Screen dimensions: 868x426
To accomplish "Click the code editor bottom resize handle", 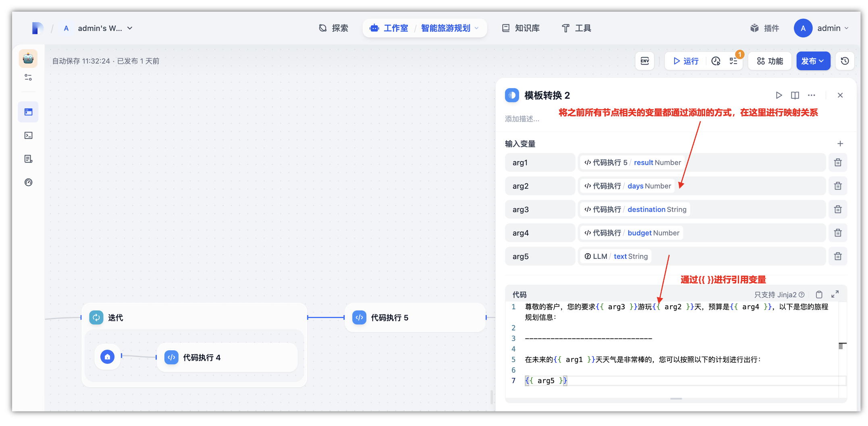I will click(x=676, y=399).
